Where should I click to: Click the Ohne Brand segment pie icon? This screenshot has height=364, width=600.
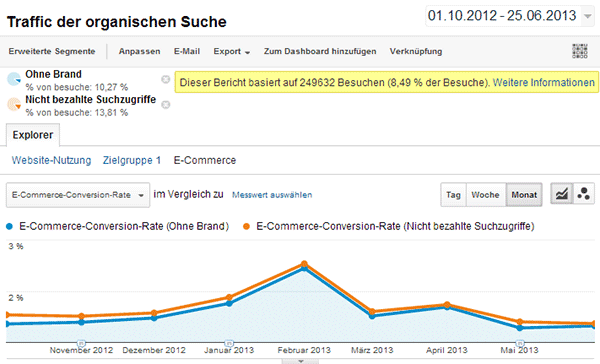[x=14, y=79]
